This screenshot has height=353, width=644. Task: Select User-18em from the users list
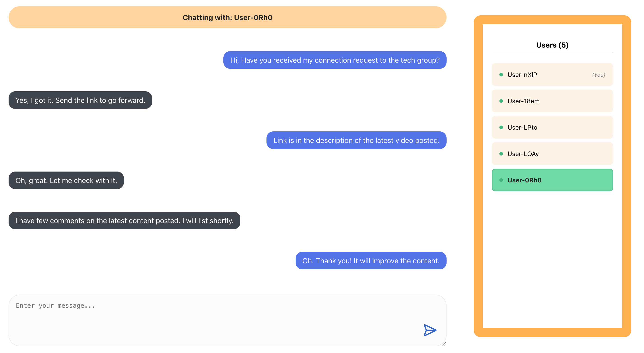pyautogui.click(x=552, y=101)
